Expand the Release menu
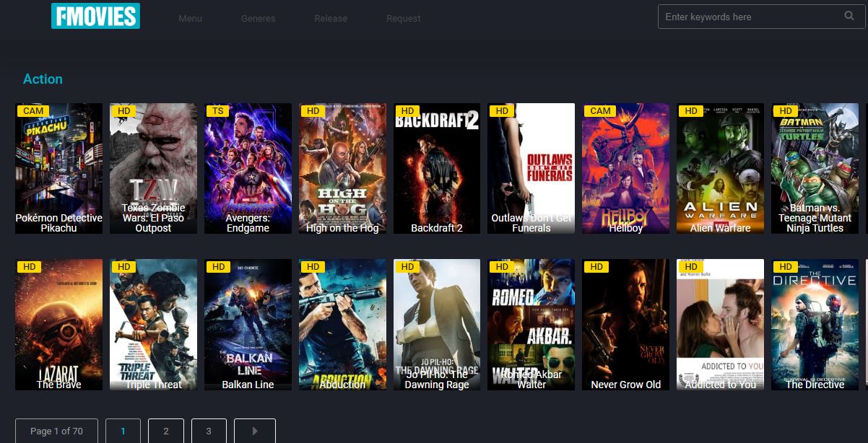This screenshot has width=868, height=443. tap(331, 19)
